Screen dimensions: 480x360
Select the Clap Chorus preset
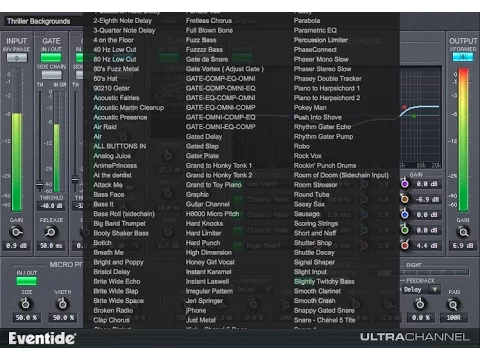click(x=111, y=320)
